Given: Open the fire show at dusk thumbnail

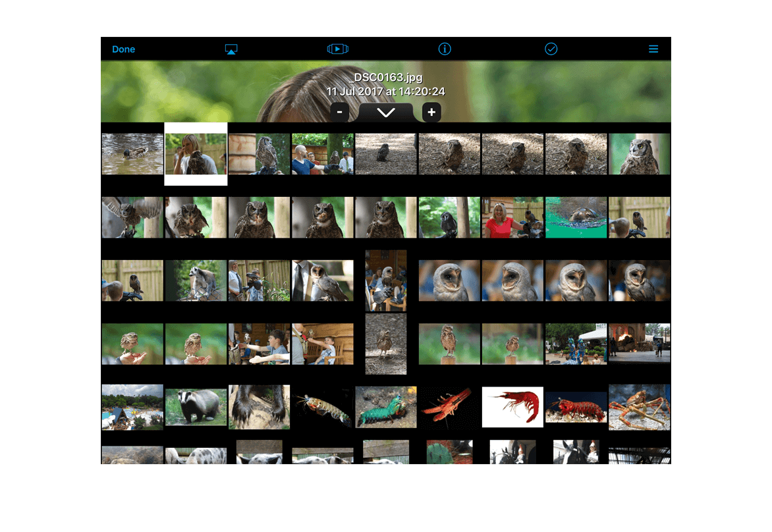Looking at the screenshot, I should point(639,344).
